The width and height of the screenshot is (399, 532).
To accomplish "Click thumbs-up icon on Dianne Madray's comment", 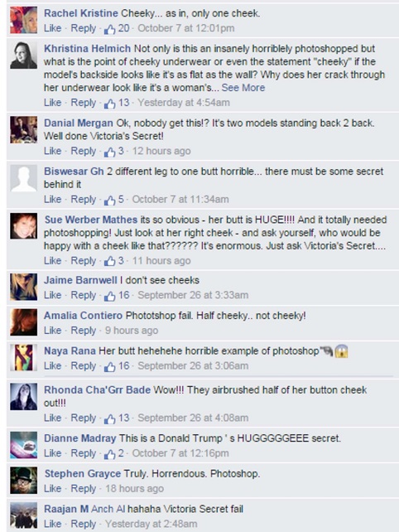I will (109, 454).
